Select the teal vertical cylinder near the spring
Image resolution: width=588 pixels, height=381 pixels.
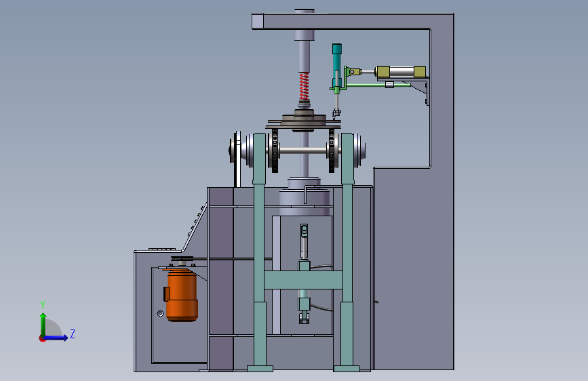(336, 62)
